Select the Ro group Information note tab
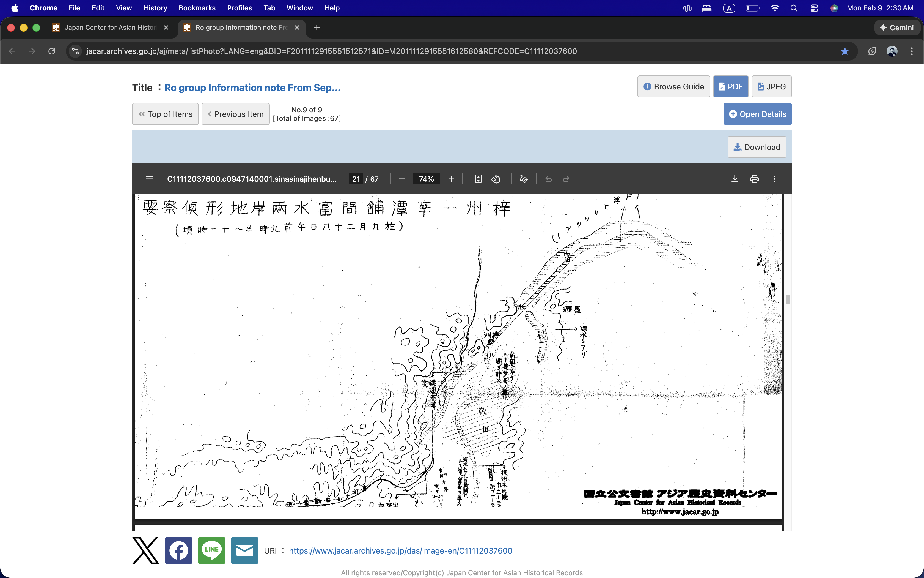Screen dimensions: 924x578 coord(241,28)
